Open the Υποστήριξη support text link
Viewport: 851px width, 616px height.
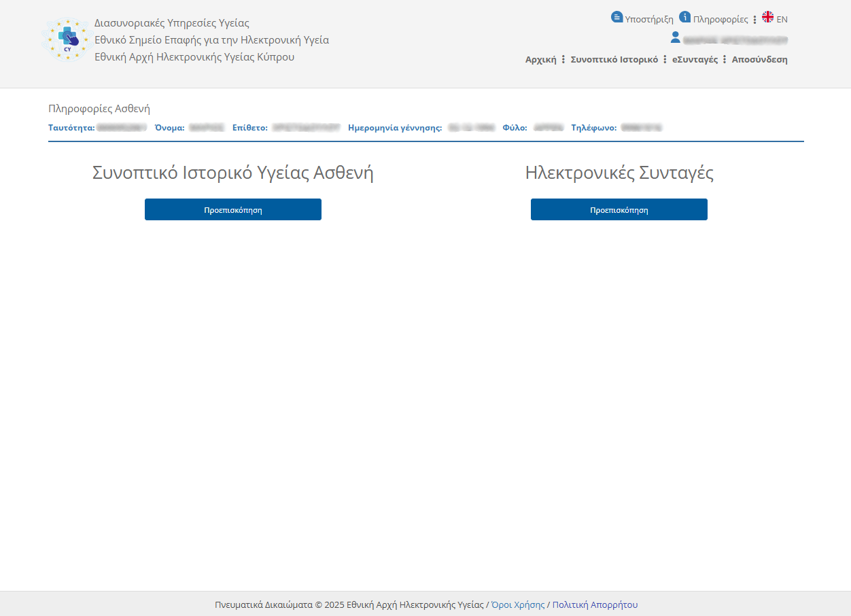[649, 20]
